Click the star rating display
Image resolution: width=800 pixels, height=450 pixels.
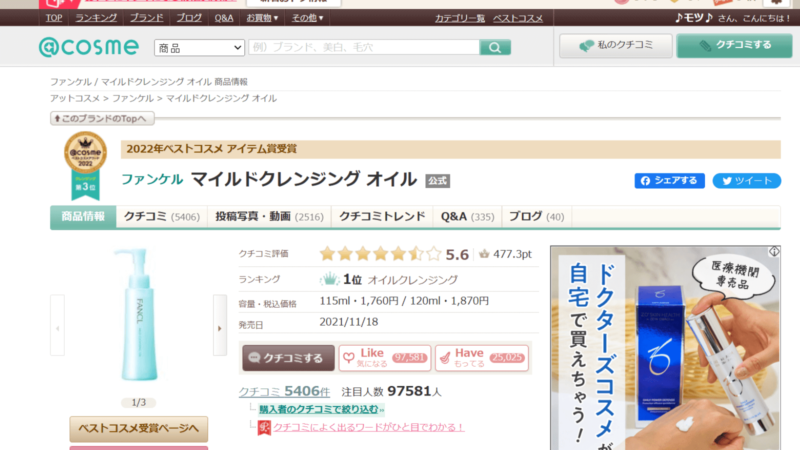tap(380, 254)
